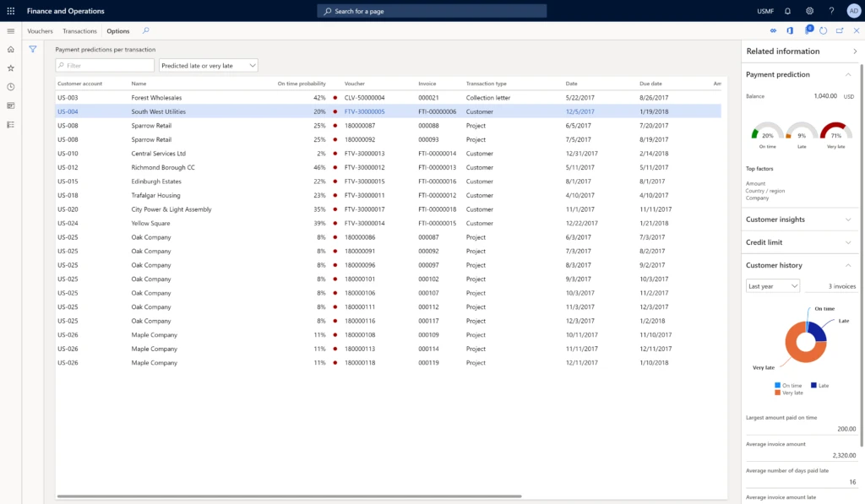Open the navigation pane hamburger menu
The width and height of the screenshot is (865, 504).
(x=11, y=31)
